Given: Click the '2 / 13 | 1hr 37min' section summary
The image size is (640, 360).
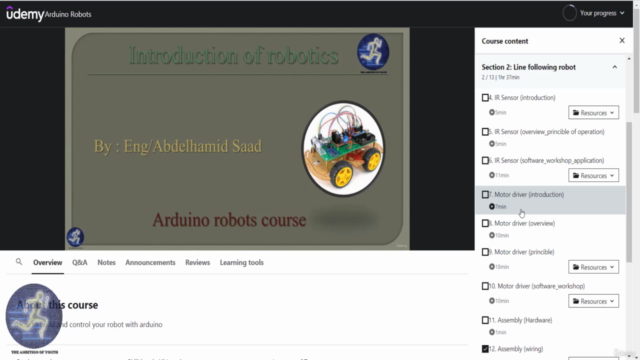Looking at the screenshot, I should click(500, 77).
